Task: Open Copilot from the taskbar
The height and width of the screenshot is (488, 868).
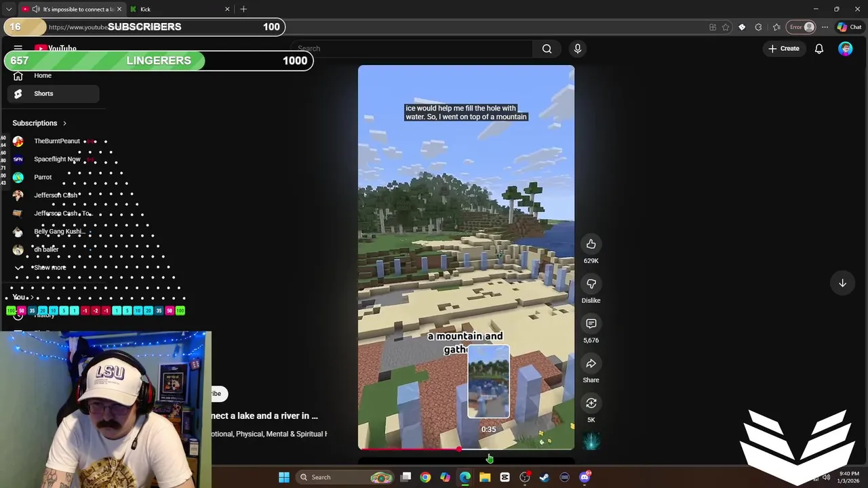Action: pyautogui.click(x=445, y=477)
